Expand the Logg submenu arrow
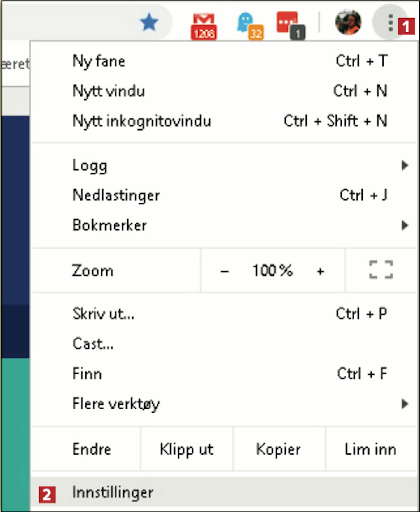The image size is (420, 512). tap(404, 165)
